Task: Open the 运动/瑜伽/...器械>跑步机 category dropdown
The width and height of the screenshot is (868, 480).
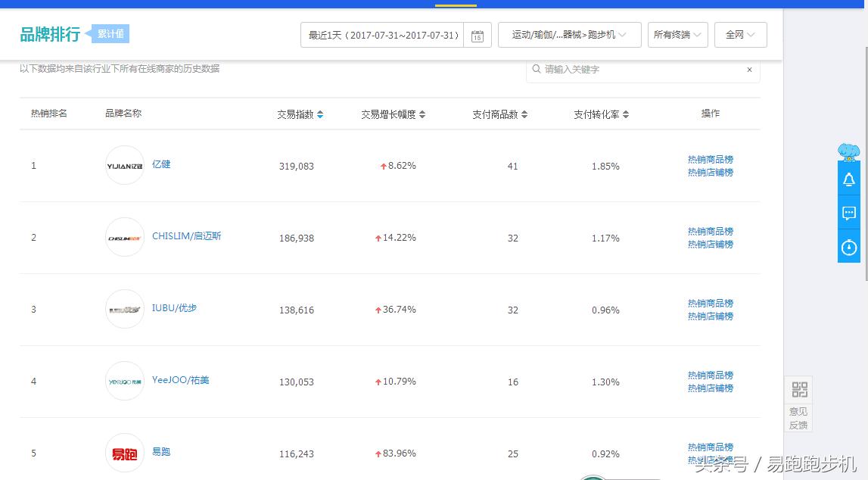Action: click(568, 35)
